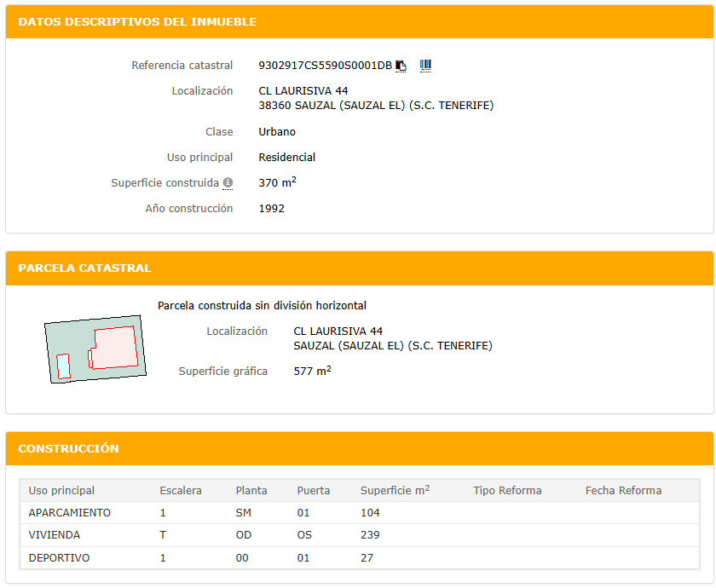Select the Fecha Reforma column header
716x588 pixels.
(x=623, y=491)
